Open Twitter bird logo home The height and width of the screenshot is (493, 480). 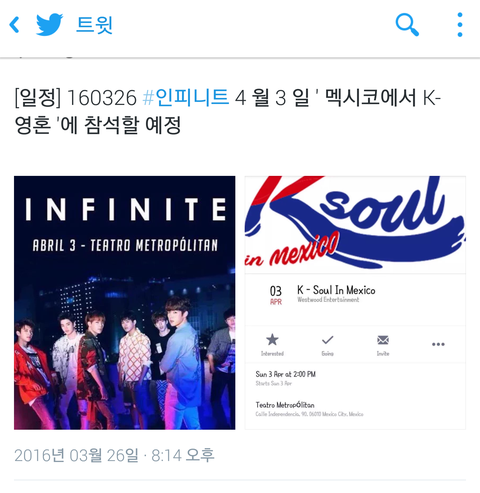point(49,25)
